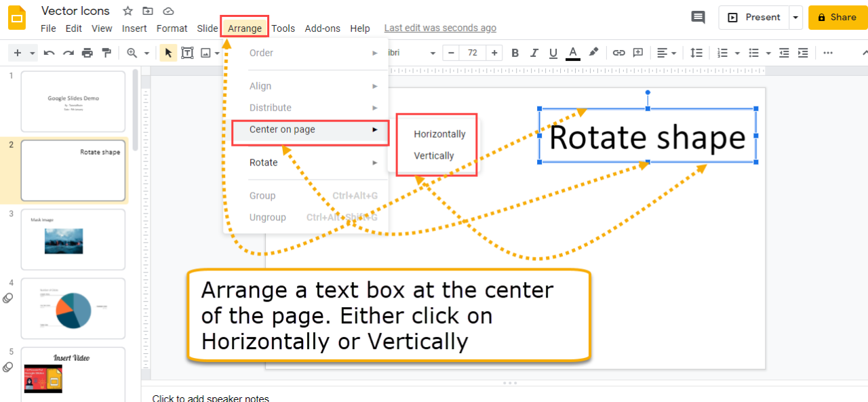
Task: Click the Print icon
Action: (87, 52)
